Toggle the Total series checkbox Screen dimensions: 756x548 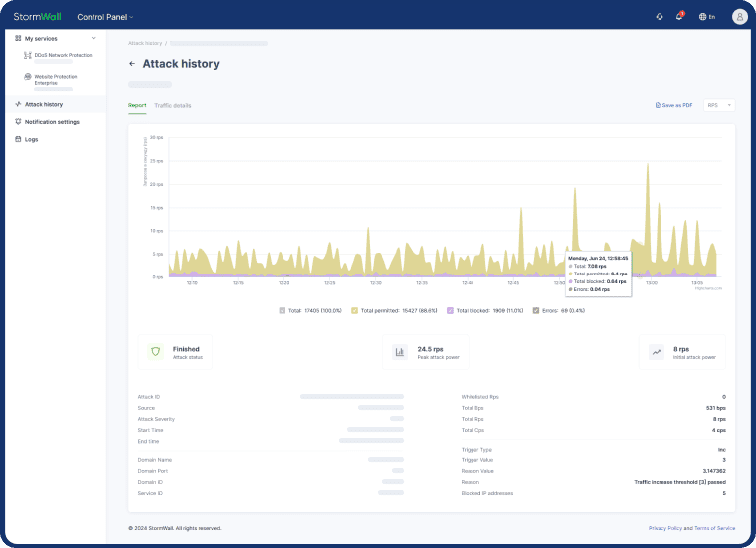(283, 311)
